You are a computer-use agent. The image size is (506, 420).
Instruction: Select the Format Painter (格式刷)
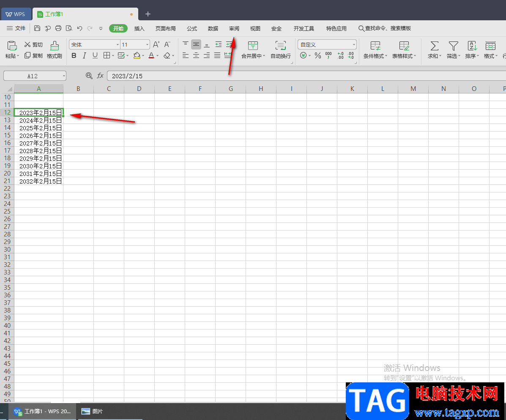(x=54, y=50)
